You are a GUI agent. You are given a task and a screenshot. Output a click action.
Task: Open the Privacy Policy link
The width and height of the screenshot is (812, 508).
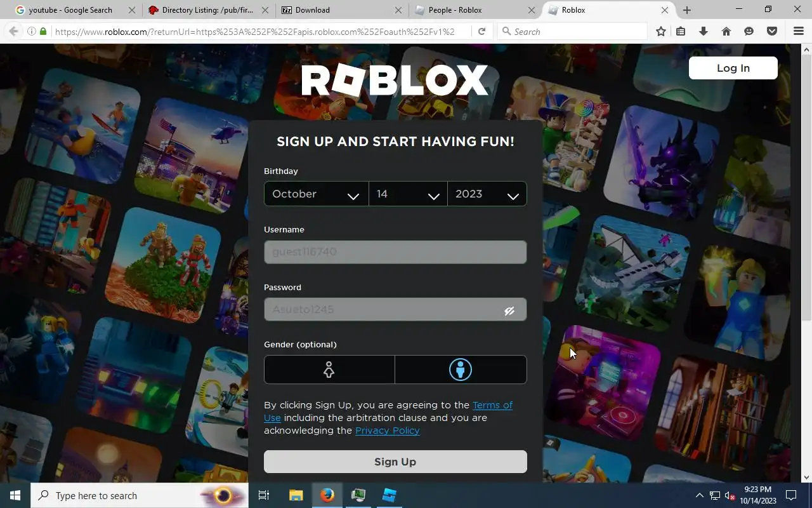point(387,431)
